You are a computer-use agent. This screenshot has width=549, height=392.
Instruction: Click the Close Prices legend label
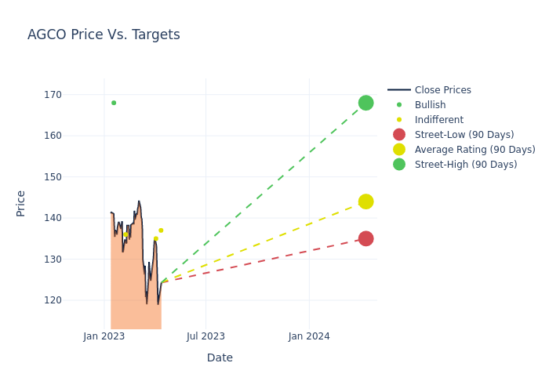click(x=442, y=90)
